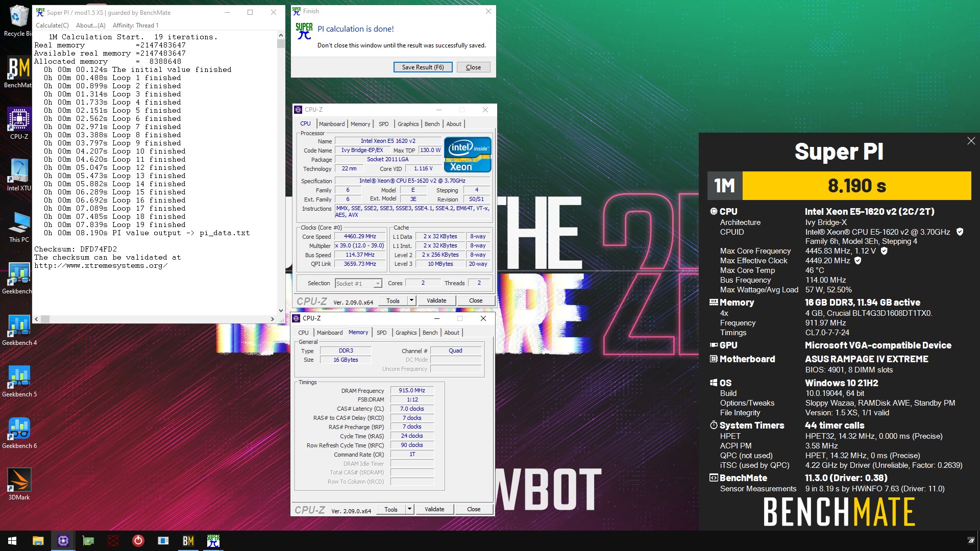Open the Socket #1 selection dropdown

tap(358, 284)
